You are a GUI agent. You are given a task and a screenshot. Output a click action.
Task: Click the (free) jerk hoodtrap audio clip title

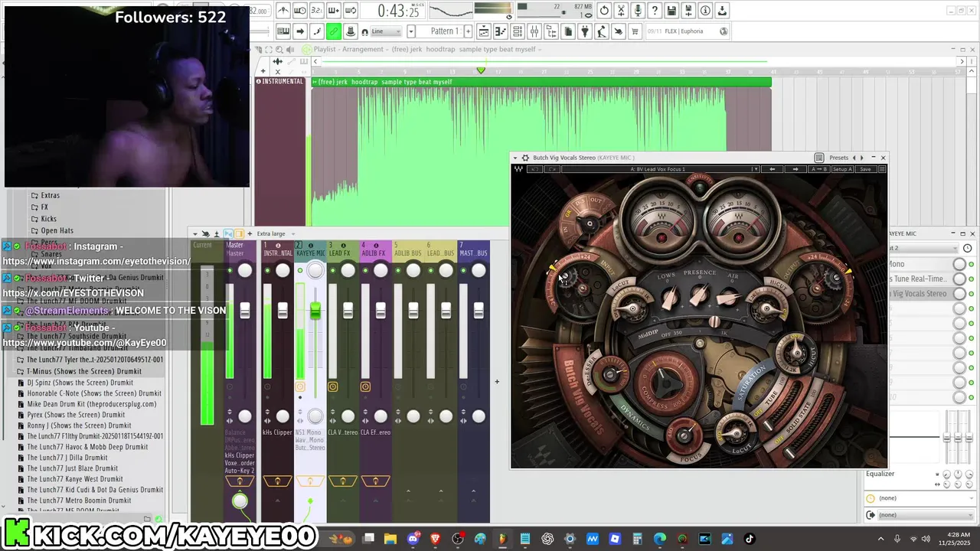click(385, 82)
